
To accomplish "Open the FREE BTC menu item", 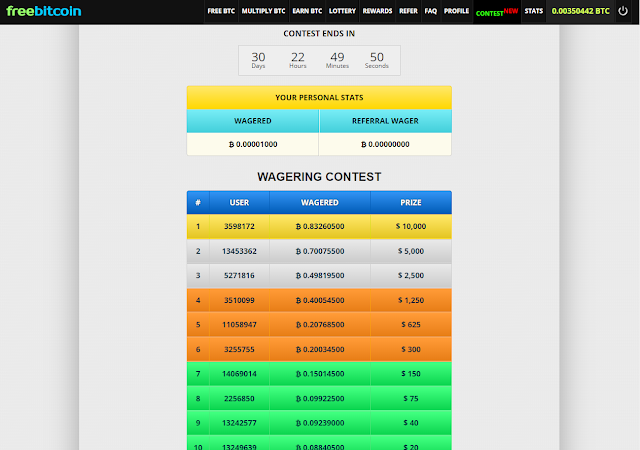I will pyautogui.click(x=221, y=11).
